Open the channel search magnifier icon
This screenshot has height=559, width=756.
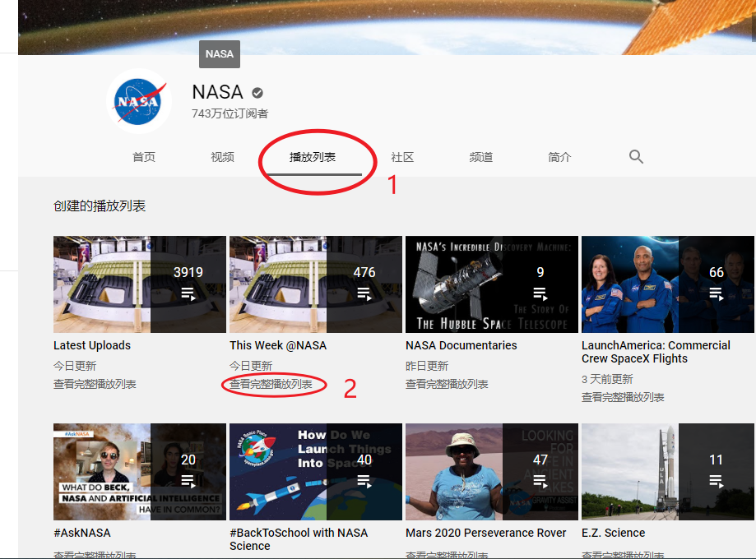636,157
